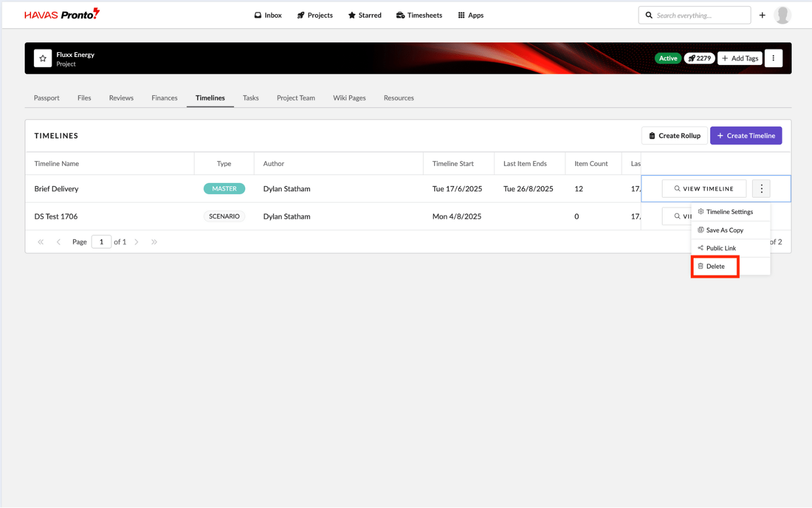Open the Wiki Pages tab
The width and height of the screenshot is (812, 508).
tap(350, 98)
